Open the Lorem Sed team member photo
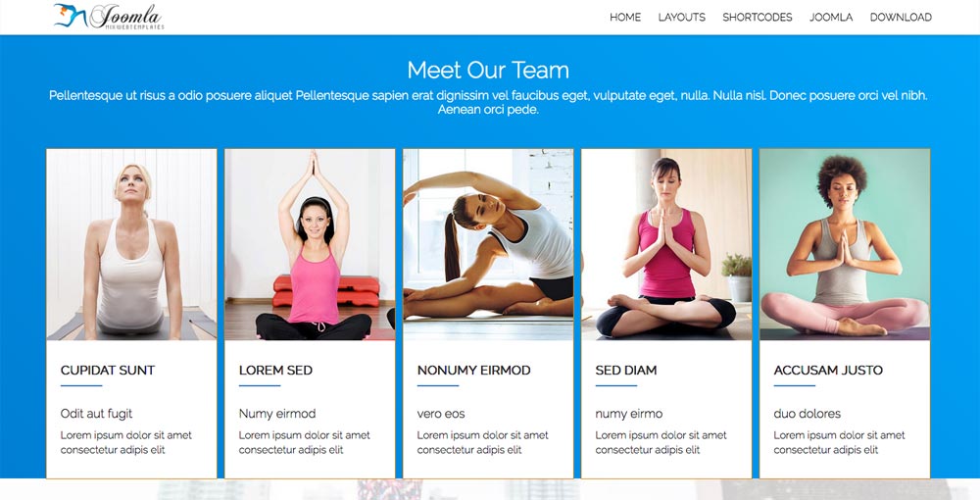This screenshot has width=980, height=500. (x=310, y=244)
